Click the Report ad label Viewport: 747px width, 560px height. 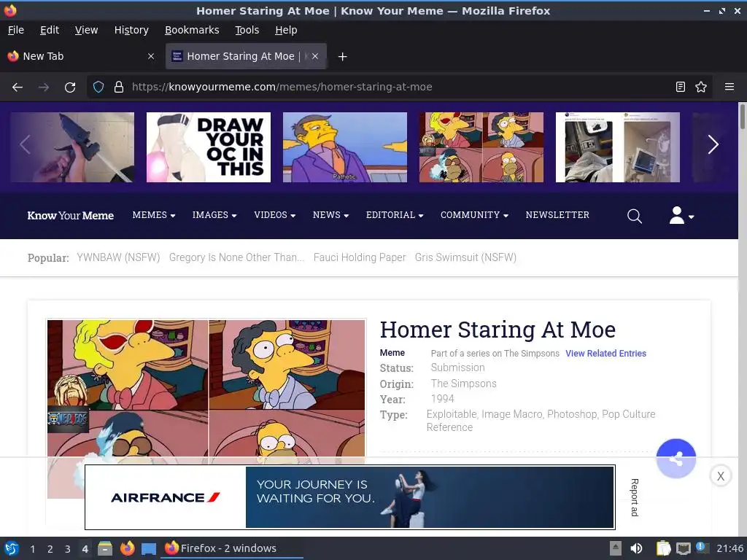[x=634, y=497]
